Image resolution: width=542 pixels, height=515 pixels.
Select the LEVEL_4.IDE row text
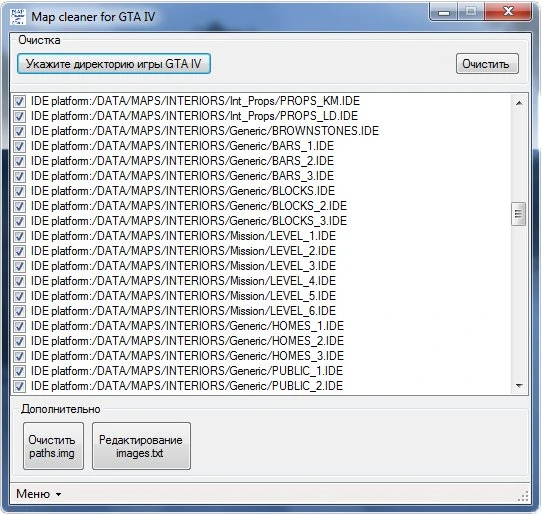point(183,281)
